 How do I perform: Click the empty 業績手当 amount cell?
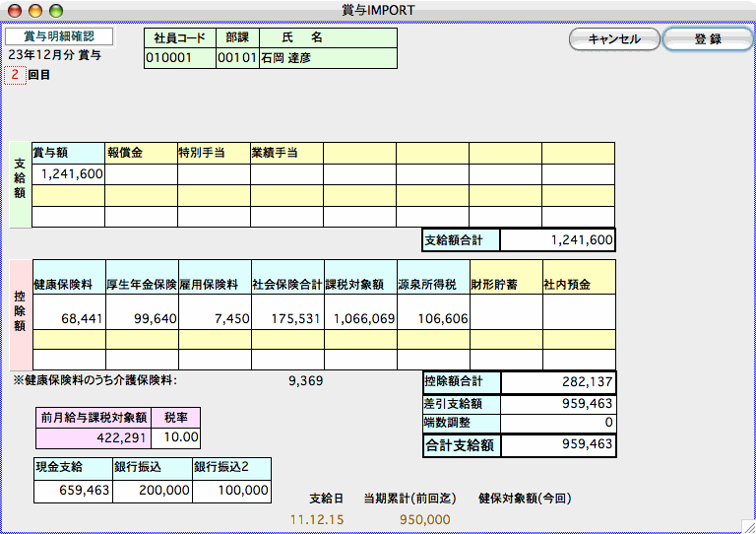[x=286, y=173]
